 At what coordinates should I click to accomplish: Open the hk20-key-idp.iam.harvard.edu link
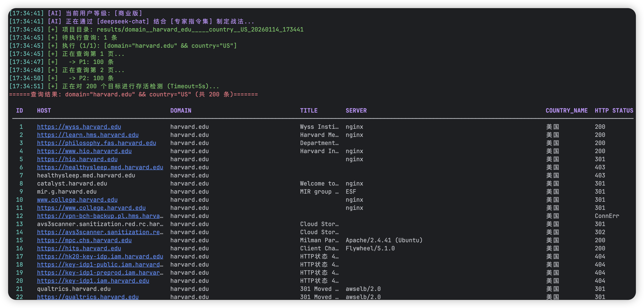[x=100, y=256]
